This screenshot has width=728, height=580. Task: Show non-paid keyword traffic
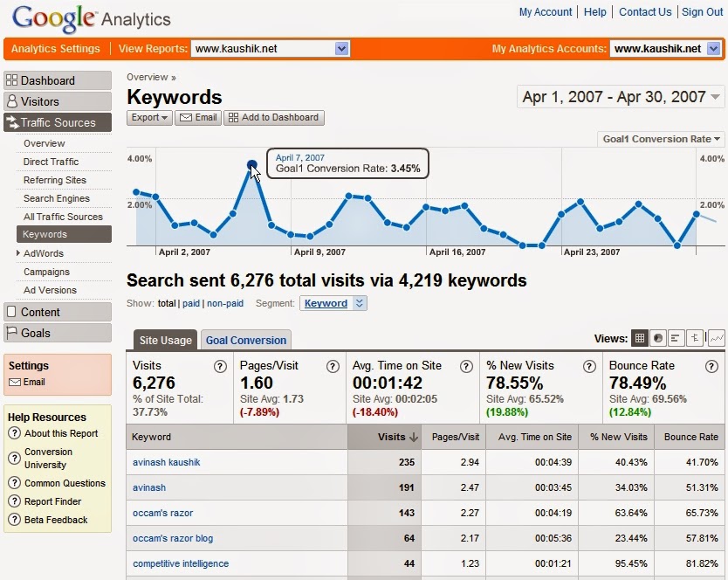225,303
